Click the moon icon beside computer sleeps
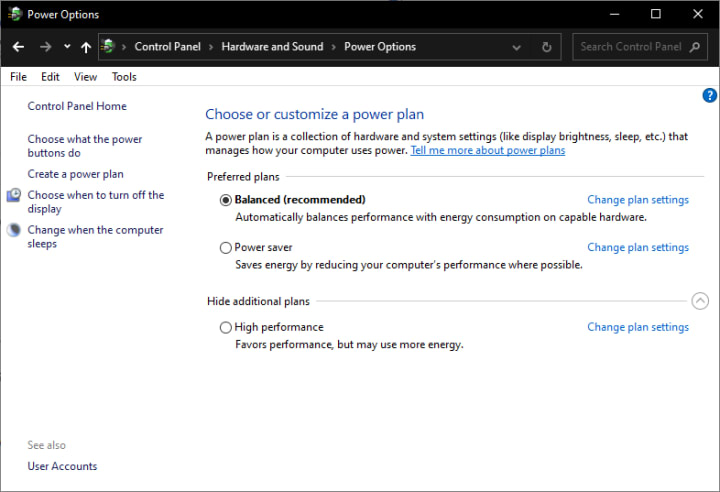The width and height of the screenshot is (720, 492). pyautogui.click(x=14, y=230)
